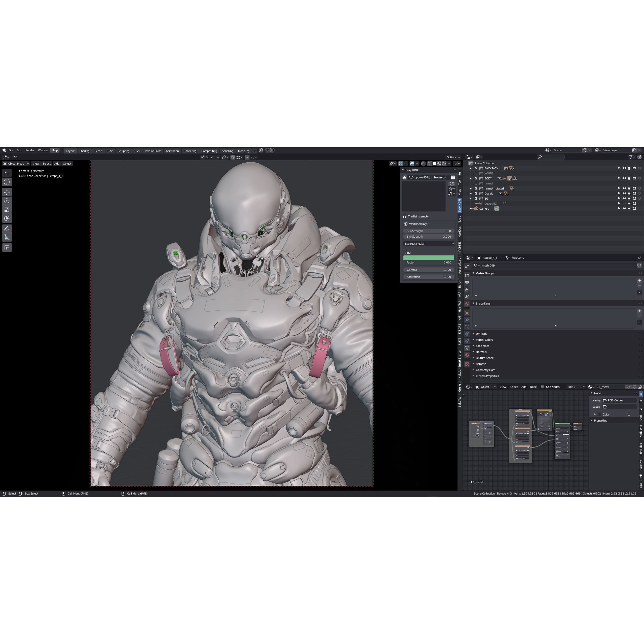644x644 pixels.
Task: Click the refresh icon in Easy HDRI panel
Action: coord(452,184)
